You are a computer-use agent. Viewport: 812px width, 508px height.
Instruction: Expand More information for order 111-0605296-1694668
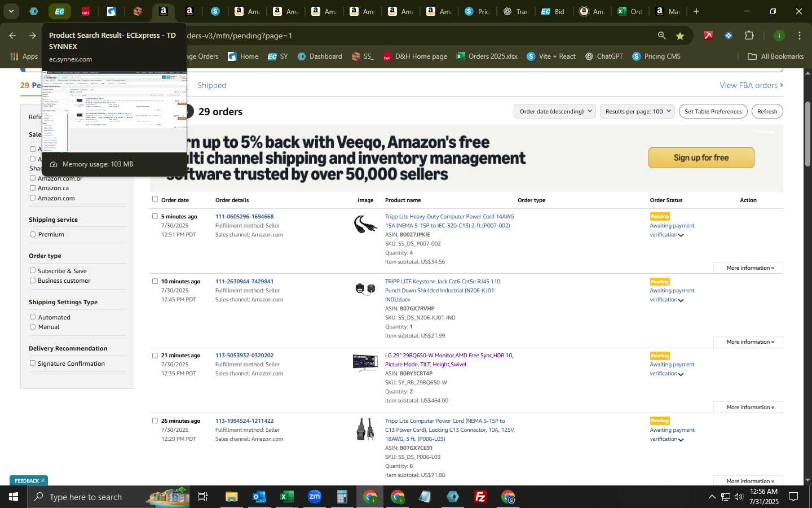748,268
